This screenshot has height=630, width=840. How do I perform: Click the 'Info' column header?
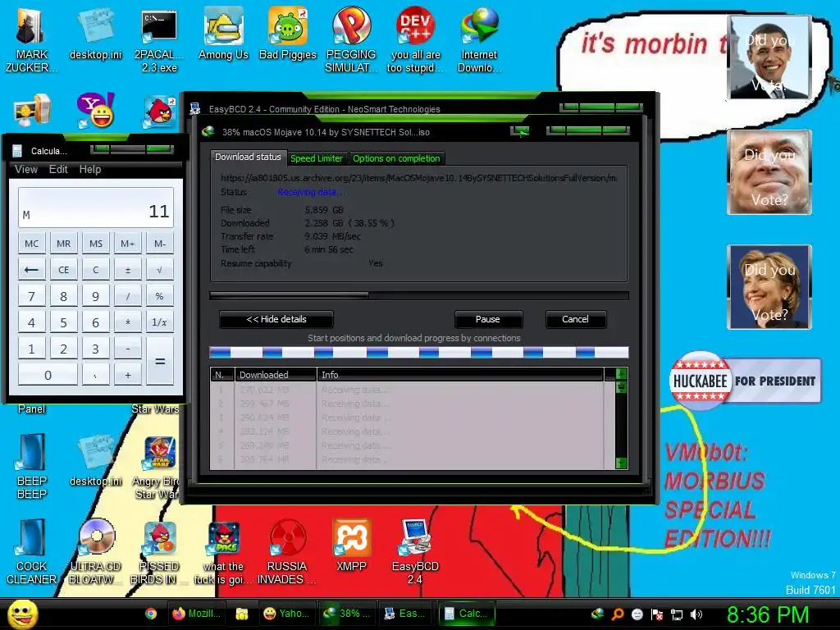pyautogui.click(x=461, y=374)
